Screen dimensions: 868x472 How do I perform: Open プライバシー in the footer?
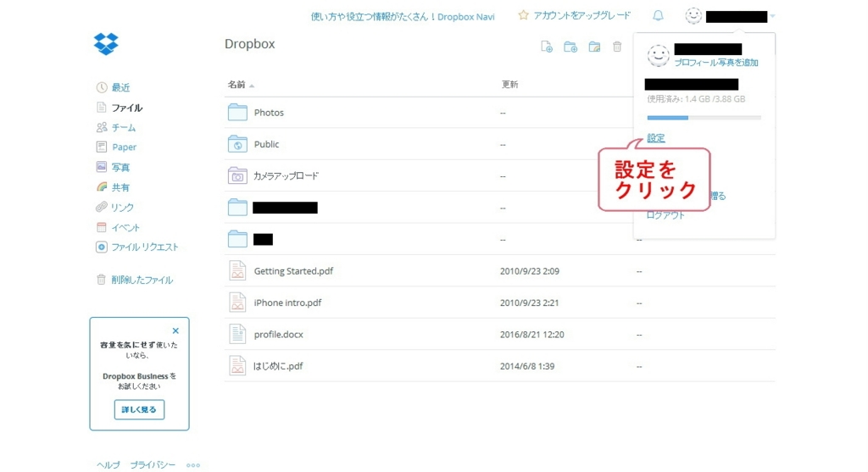pos(153,465)
